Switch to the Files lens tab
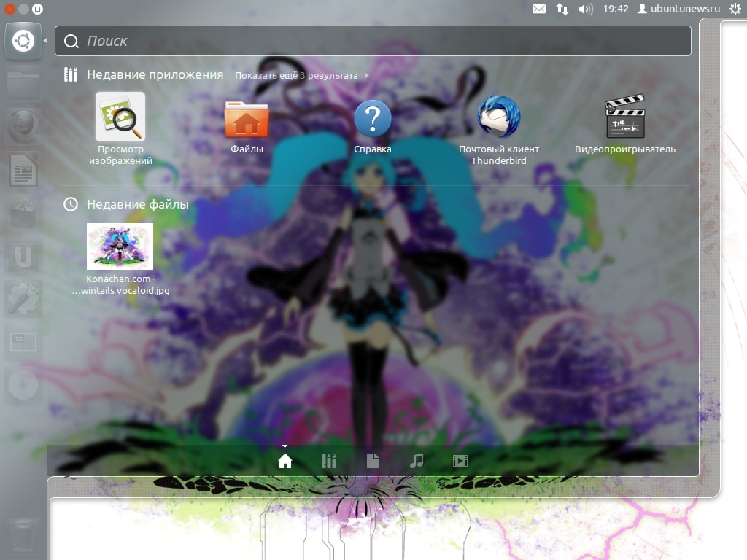This screenshot has width=747, height=560. tap(373, 461)
